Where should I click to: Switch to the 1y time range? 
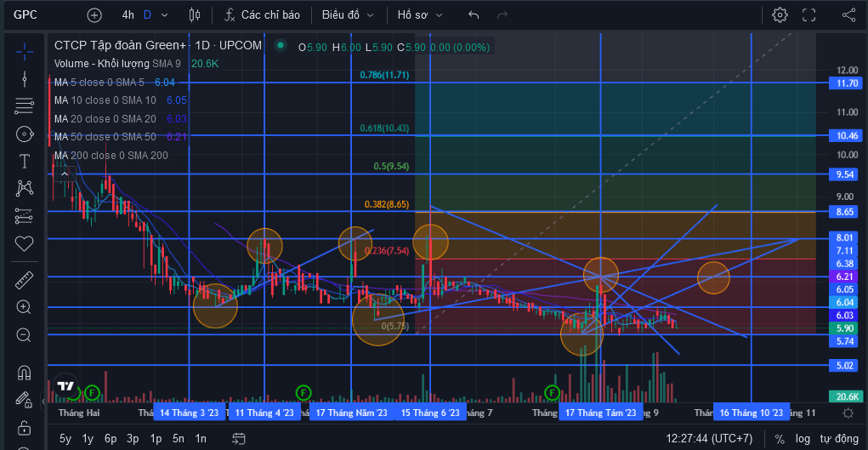tap(88, 439)
